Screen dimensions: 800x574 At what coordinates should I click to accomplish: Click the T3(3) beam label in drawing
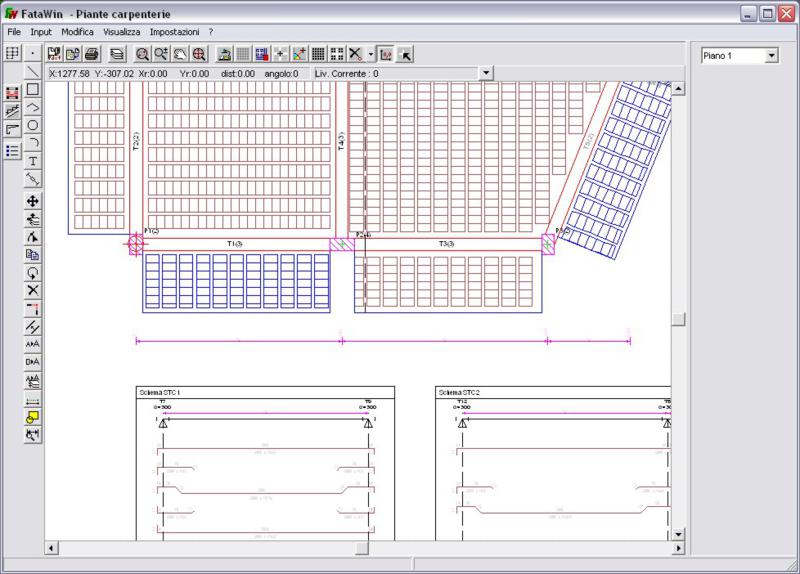[x=446, y=244]
